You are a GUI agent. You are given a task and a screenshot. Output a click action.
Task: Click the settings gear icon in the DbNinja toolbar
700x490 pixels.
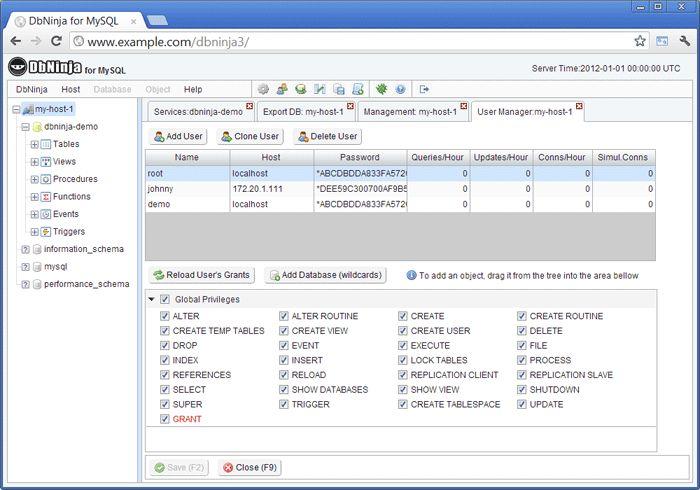[263, 89]
